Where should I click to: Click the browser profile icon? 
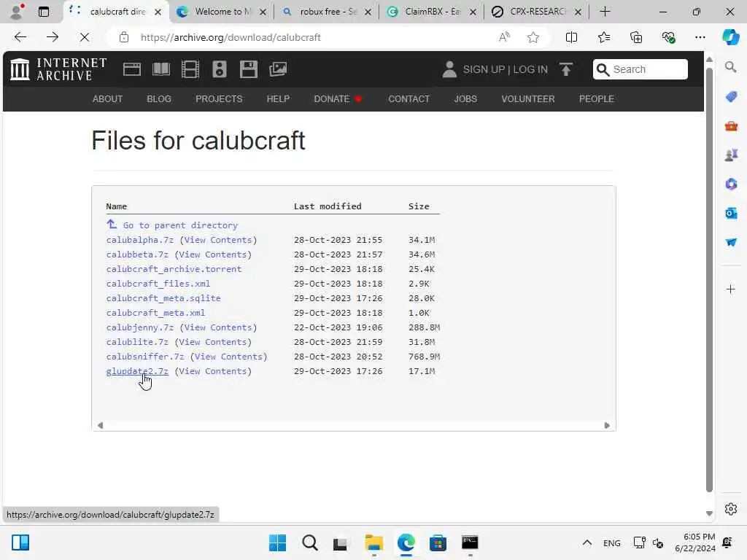[17, 12]
